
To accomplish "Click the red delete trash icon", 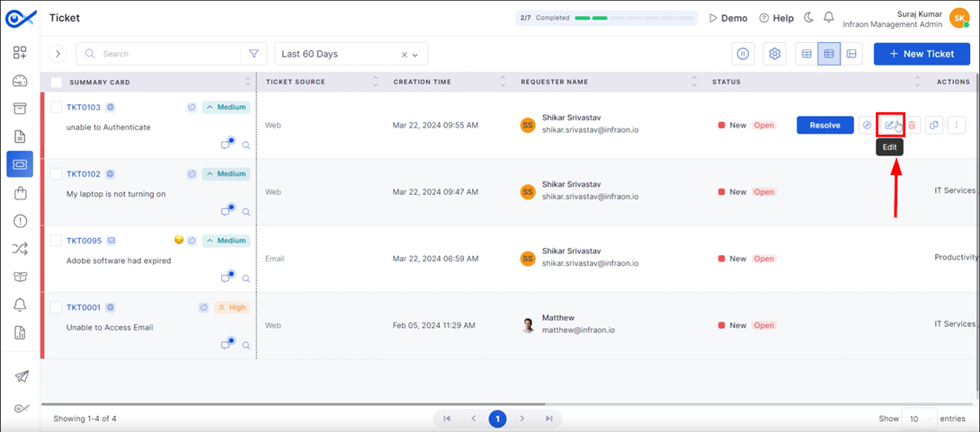I will [x=912, y=126].
